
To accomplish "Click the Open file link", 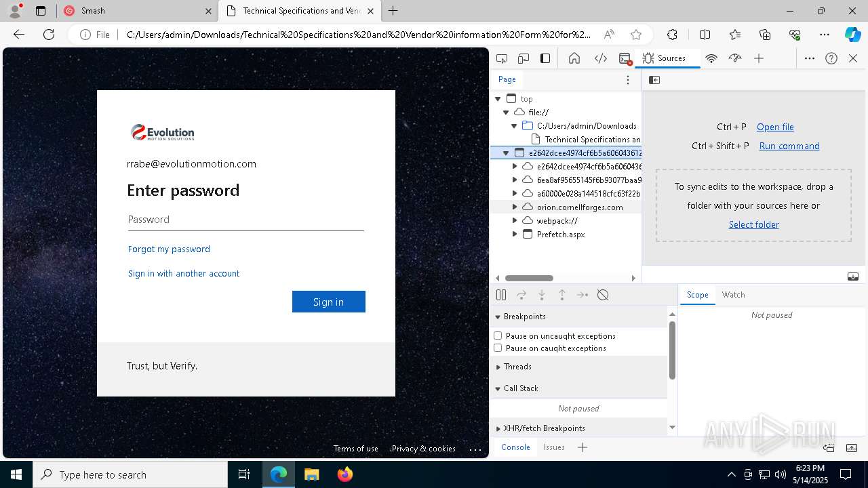I will [775, 127].
